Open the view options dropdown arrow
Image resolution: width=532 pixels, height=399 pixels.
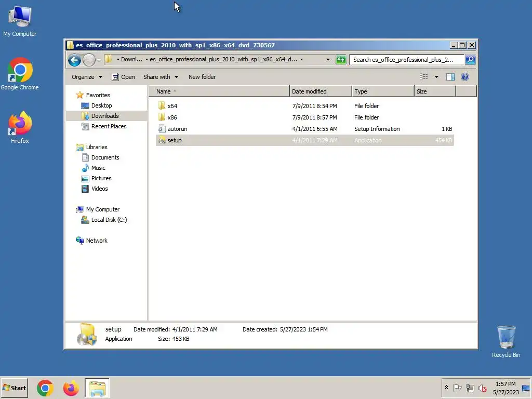[436, 77]
